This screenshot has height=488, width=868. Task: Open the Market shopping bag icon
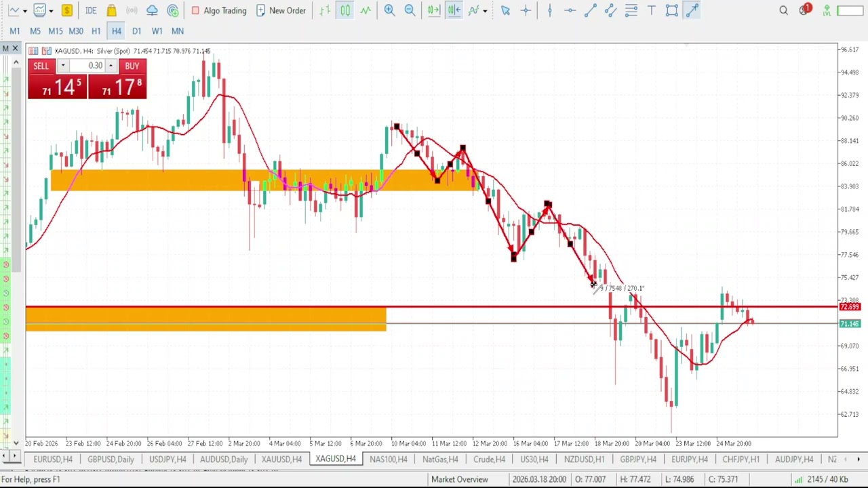click(112, 10)
